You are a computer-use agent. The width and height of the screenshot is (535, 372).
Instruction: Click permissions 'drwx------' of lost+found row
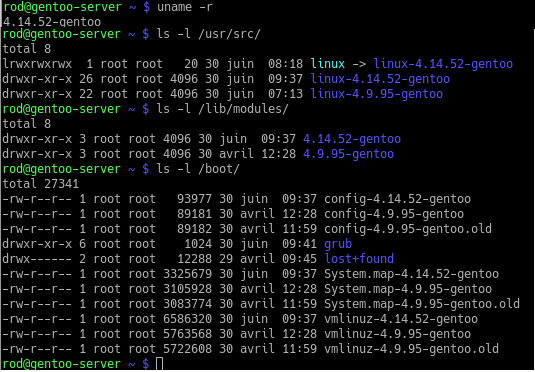(x=37, y=259)
